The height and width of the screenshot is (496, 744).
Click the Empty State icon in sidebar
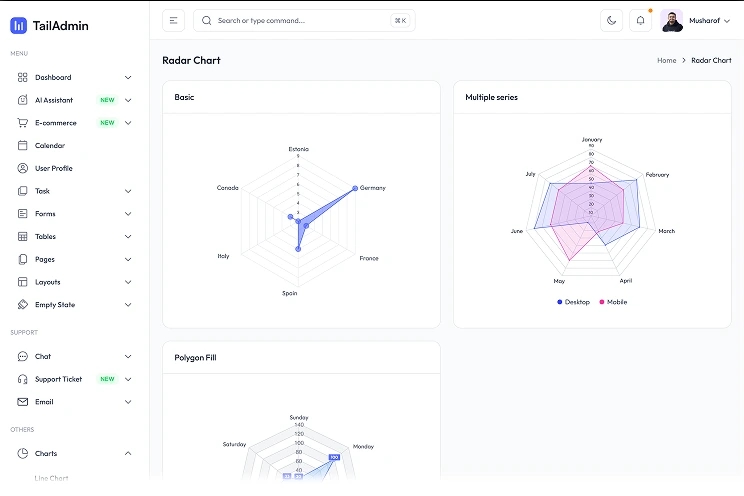tap(22, 305)
